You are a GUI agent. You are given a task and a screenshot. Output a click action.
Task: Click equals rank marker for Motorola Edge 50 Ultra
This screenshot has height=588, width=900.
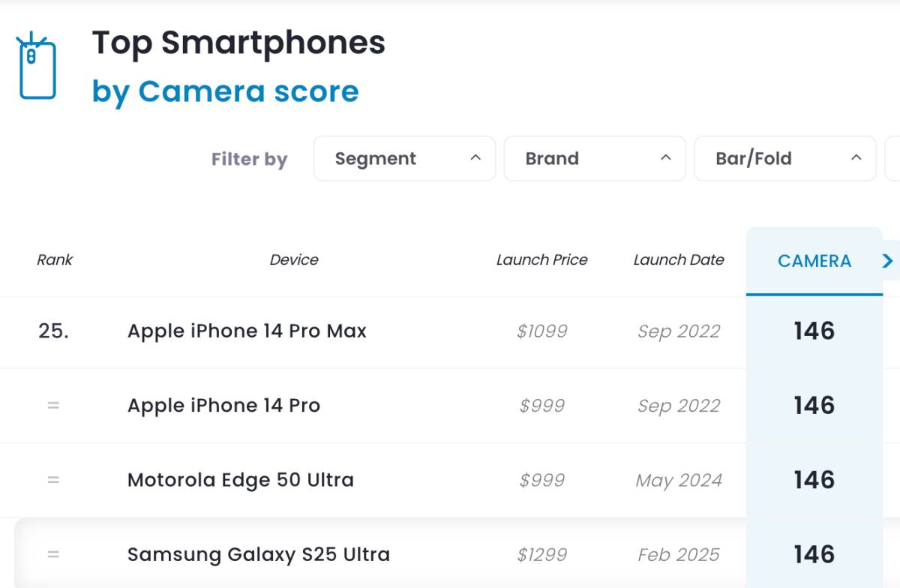pyautogui.click(x=53, y=479)
